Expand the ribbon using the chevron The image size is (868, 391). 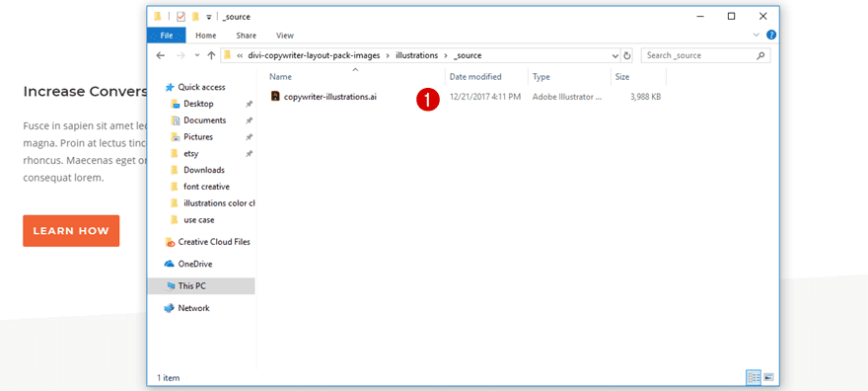757,35
